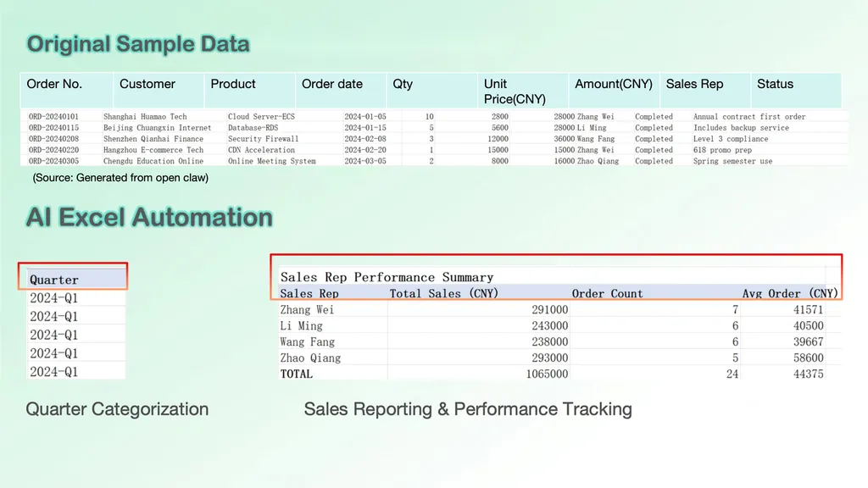The height and width of the screenshot is (488, 868).
Task: Select note "618 promo prep"
Action: click(x=722, y=150)
